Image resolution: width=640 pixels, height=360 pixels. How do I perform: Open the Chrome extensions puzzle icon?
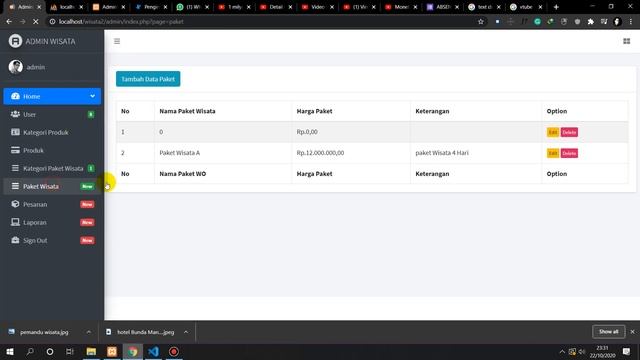591,22
